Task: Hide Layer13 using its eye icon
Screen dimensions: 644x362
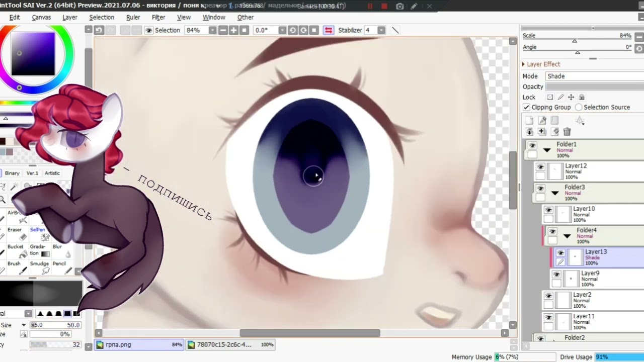Action: [560, 253]
